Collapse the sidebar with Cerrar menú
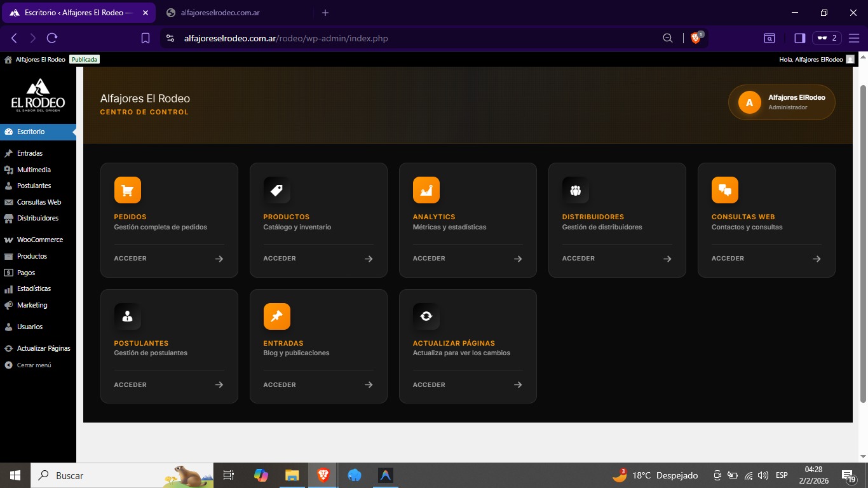 click(34, 365)
